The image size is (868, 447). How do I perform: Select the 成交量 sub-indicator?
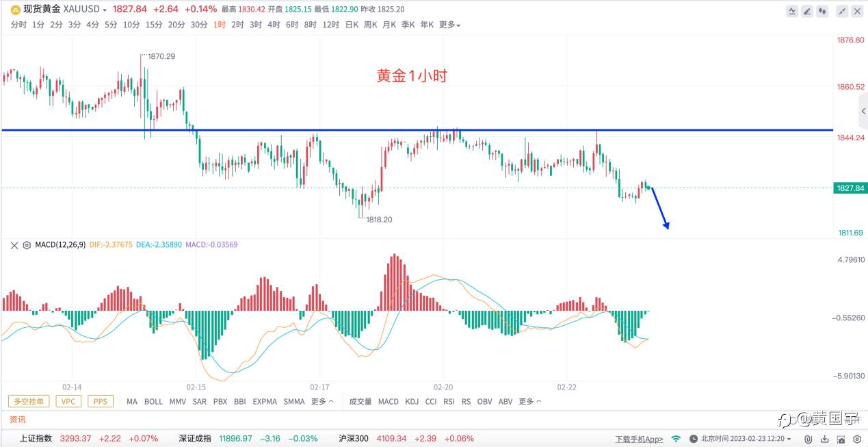pyautogui.click(x=360, y=402)
